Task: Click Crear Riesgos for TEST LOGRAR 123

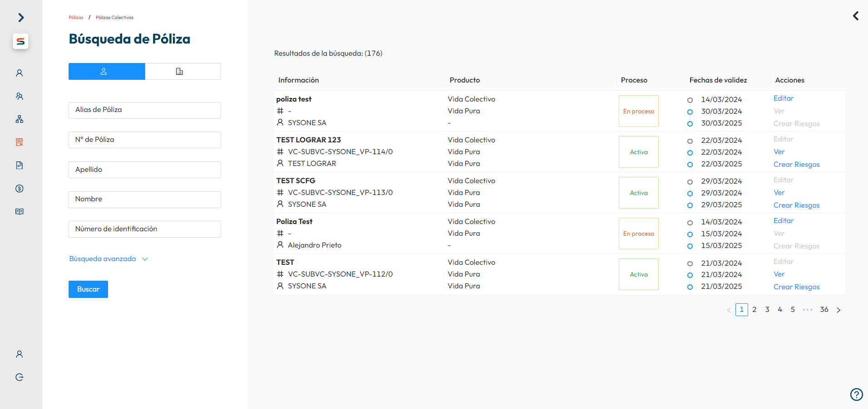Action: pyautogui.click(x=796, y=165)
